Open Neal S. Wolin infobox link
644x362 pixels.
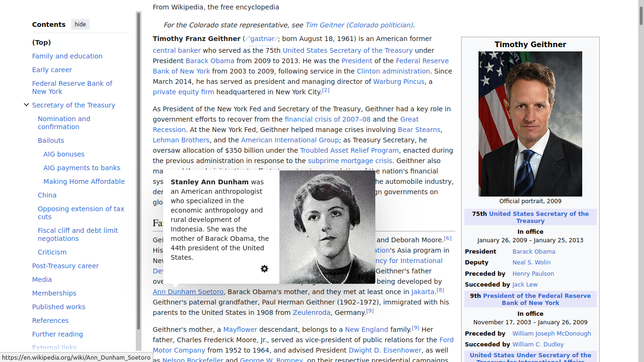(x=531, y=263)
